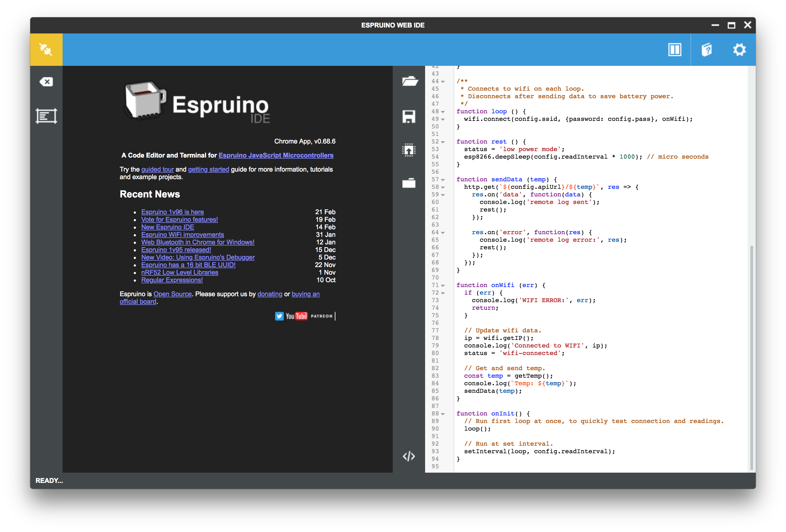Close the Espruino Web IDE window

[747, 25]
